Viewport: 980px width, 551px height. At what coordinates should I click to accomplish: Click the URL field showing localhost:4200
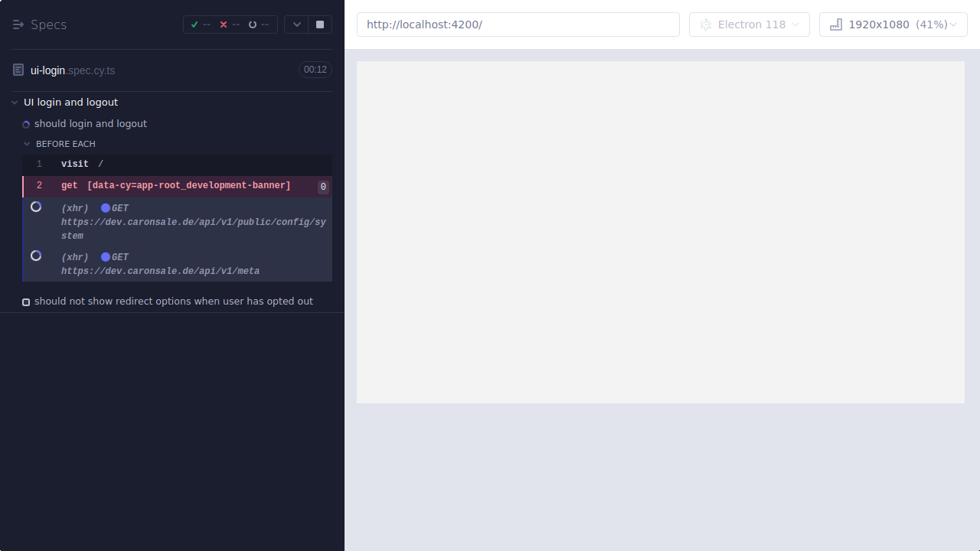pyautogui.click(x=518, y=24)
